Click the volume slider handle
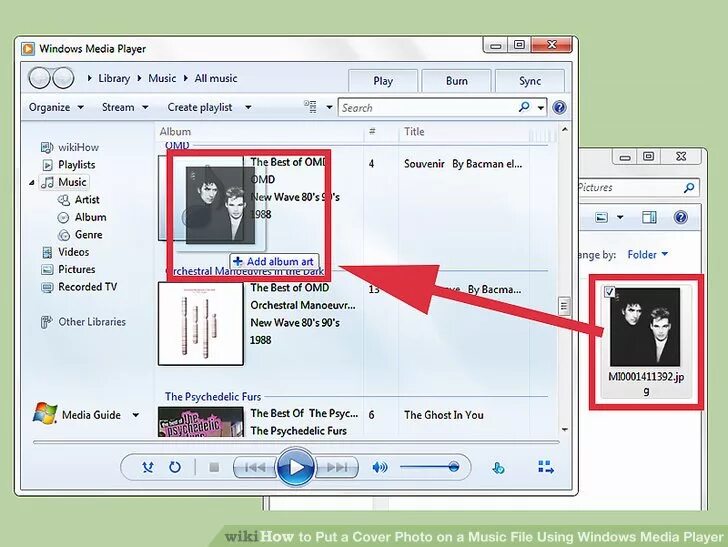Viewport: 728px width, 547px height. [454, 467]
